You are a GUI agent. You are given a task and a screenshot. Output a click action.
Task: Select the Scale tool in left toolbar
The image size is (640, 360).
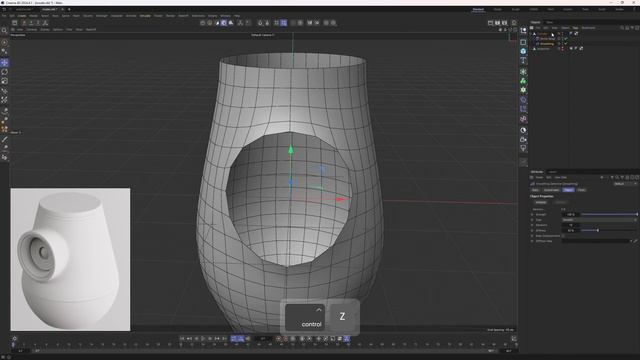(4, 81)
